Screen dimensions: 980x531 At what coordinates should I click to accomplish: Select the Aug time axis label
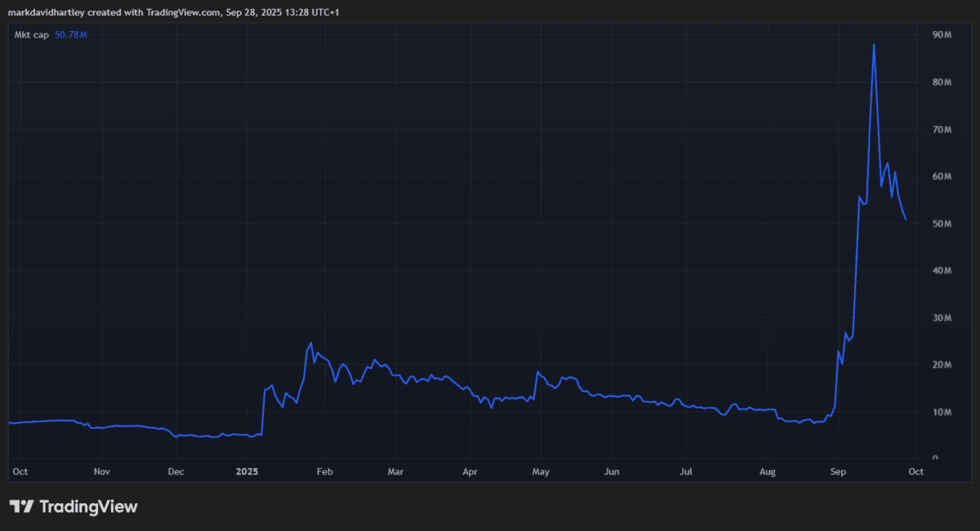point(768,471)
